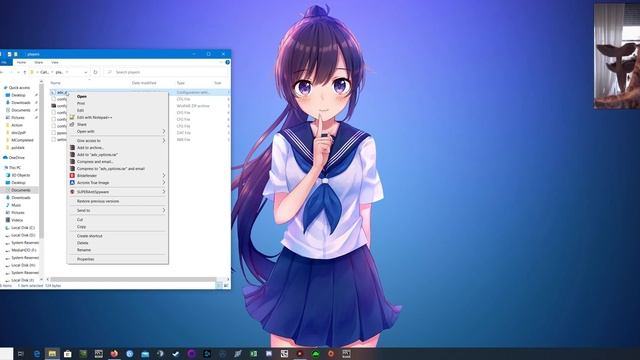The width and height of the screenshot is (640, 360).
Task: Sort by the Name column header
Action: click(56, 83)
